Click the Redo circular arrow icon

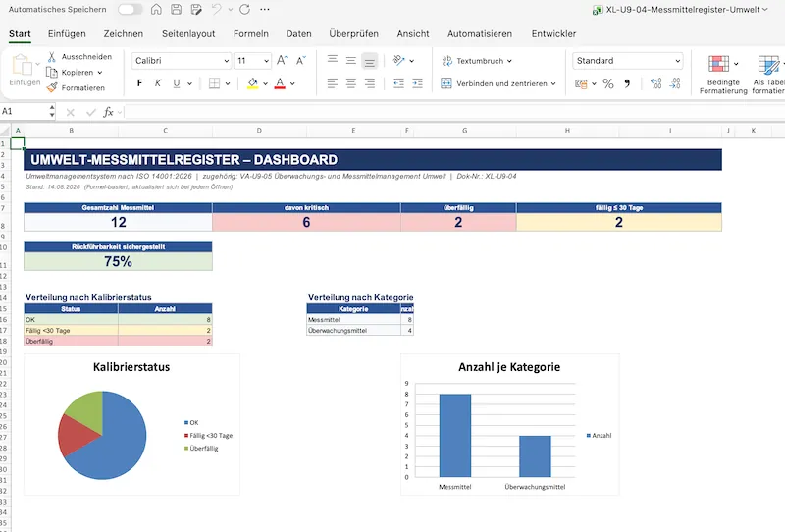coord(244,9)
